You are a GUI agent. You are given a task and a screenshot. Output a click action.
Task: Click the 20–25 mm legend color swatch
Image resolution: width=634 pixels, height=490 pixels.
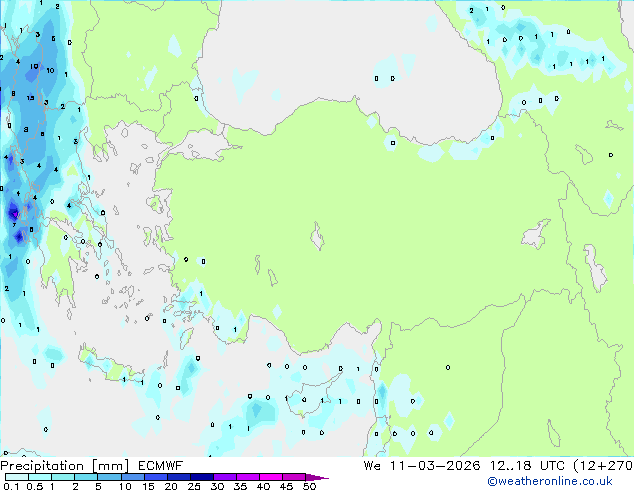click(179, 477)
